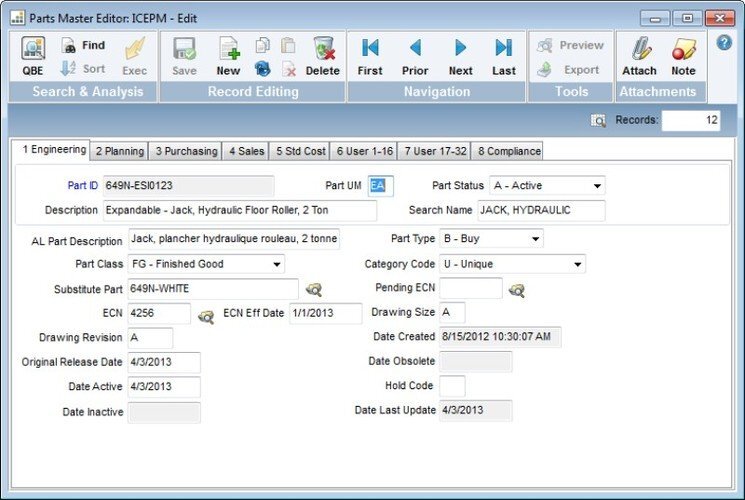Image resolution: width=745 pixels, height=500 pixels.
Task: Open the ECN lookup search icon
Action: tap(205, 316)
